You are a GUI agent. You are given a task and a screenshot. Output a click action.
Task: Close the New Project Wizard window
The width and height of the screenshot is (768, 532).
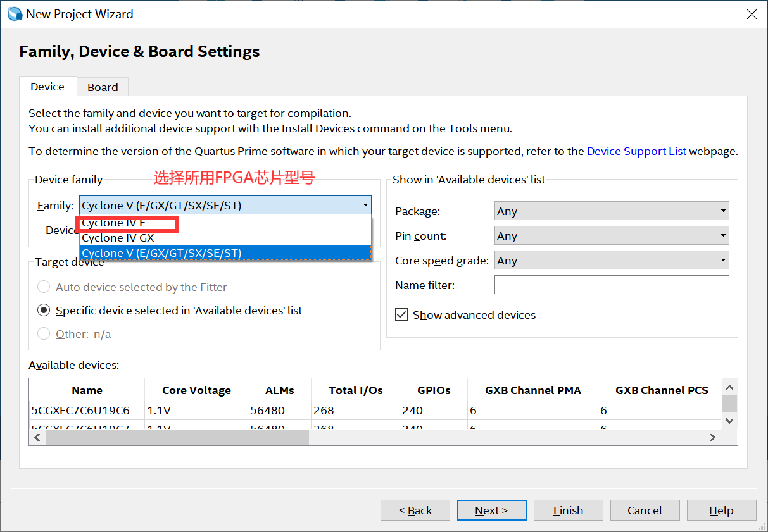click(752, 15)
